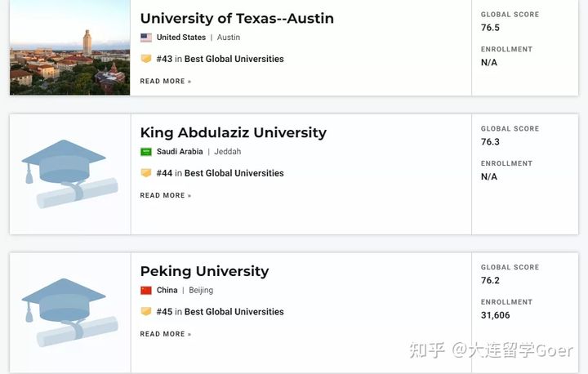Click the United States flag icon

click(146, 38)
